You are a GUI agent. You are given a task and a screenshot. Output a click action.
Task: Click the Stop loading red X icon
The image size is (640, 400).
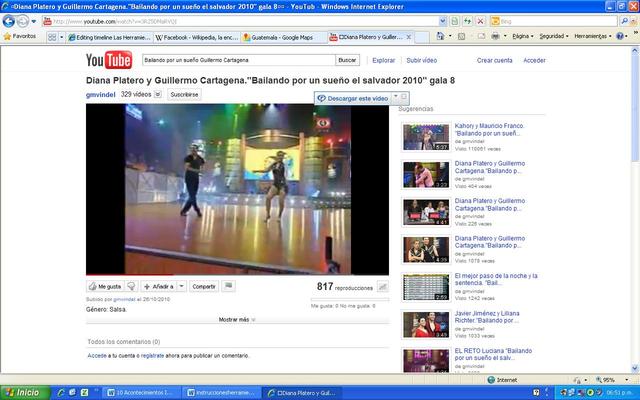coord(480,21)
